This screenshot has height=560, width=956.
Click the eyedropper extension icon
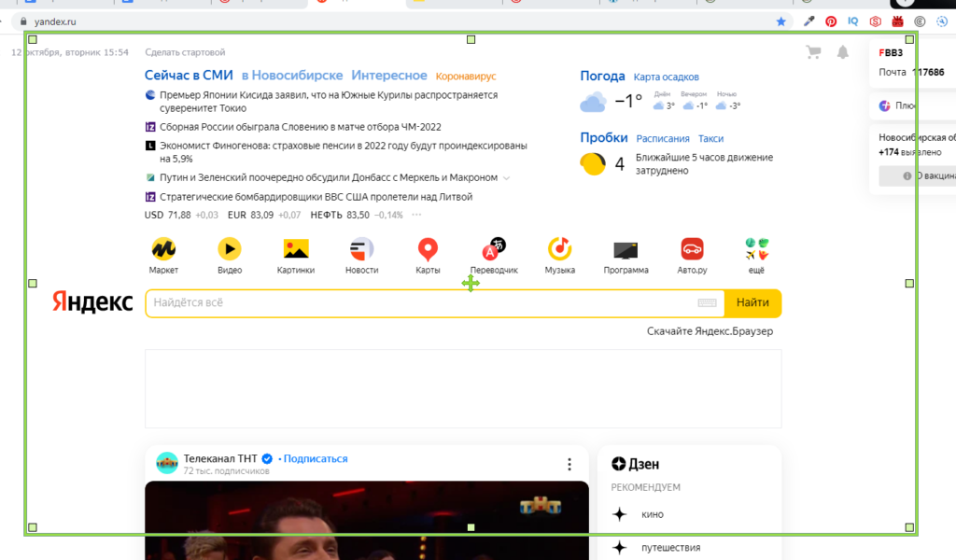tap(809, 21)
